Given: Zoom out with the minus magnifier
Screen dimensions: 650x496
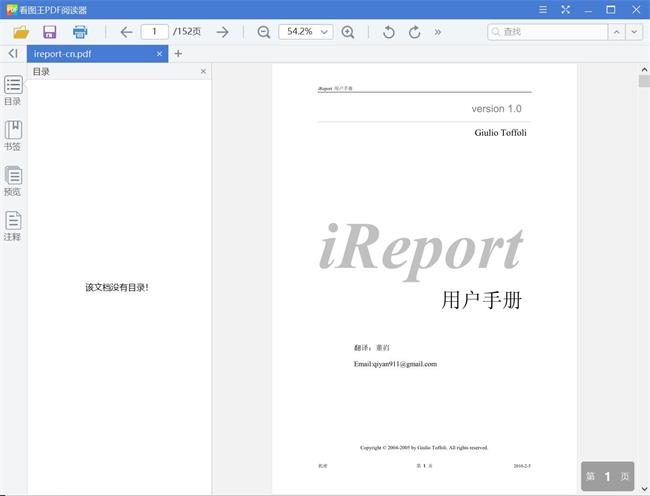Looking at the screenshot, I should point(264,32).
